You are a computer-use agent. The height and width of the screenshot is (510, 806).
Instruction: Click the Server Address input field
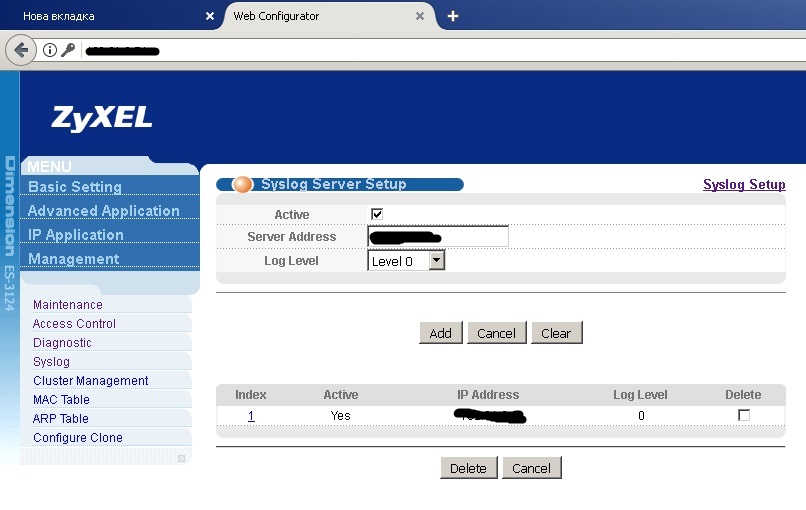[438, 237]
